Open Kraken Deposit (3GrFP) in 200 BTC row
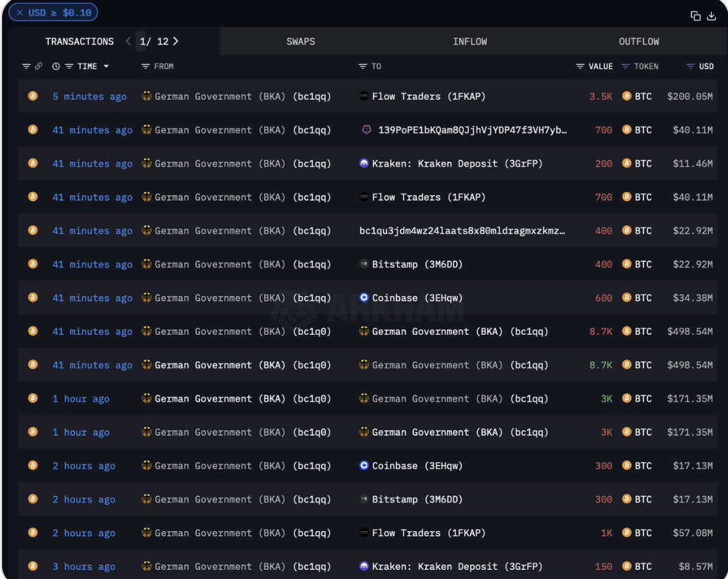Viewport: 728px width, 579px height. 457,164
